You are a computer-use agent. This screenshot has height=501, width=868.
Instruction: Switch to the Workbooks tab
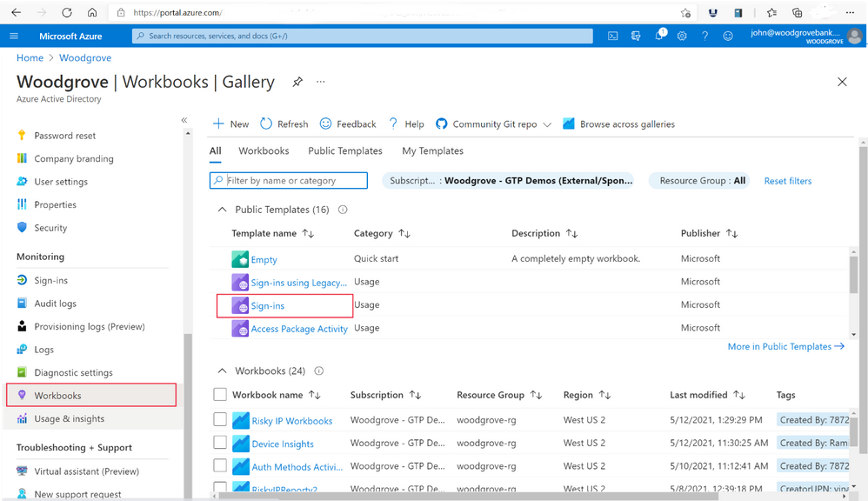point(264,150)
